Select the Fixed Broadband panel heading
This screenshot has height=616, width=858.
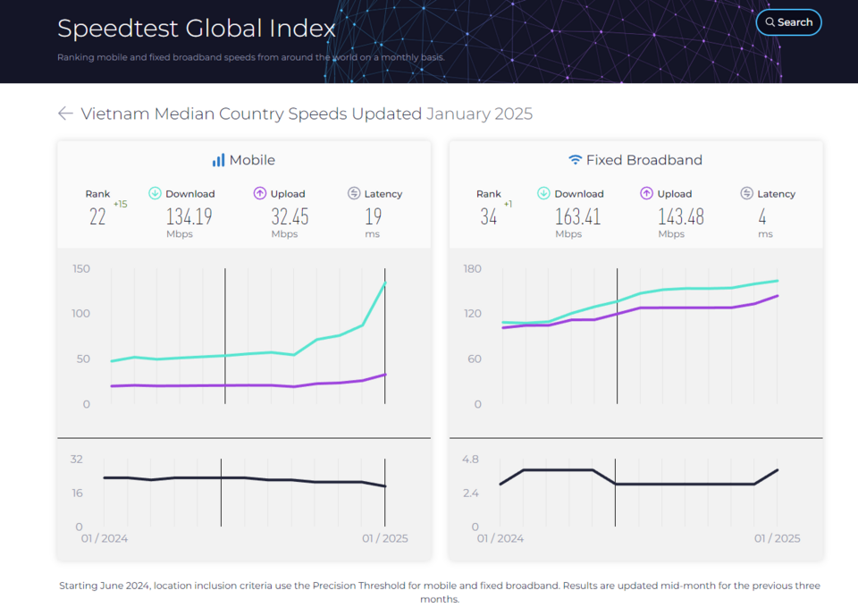(x=635, y=160)
